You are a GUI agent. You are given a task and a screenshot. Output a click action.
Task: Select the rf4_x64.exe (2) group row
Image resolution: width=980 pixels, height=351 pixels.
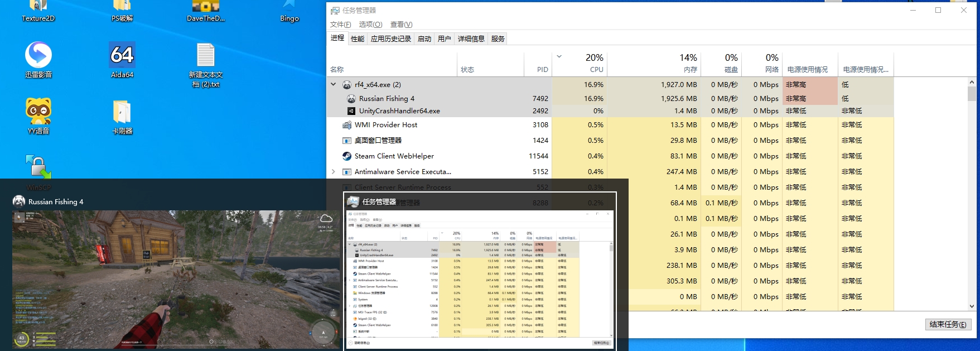click(x=610, y=85)
